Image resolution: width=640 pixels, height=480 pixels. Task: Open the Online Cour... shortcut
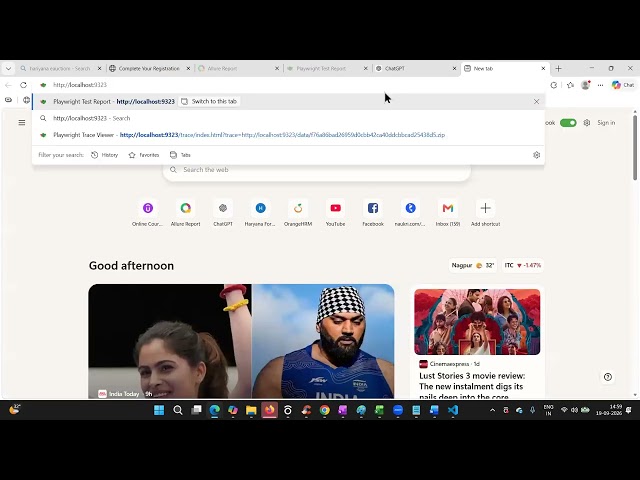pos(148,213)
